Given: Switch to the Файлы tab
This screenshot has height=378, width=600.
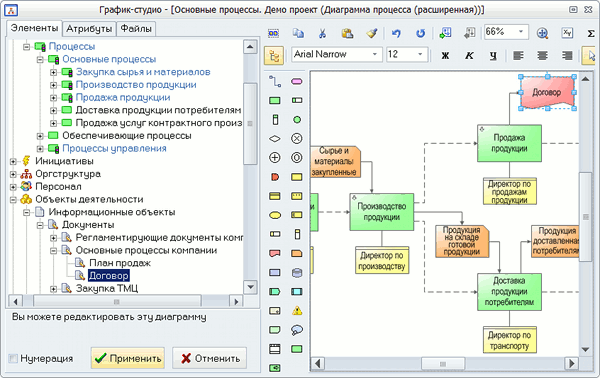Looking at the screenshot, I should [136, 29].
